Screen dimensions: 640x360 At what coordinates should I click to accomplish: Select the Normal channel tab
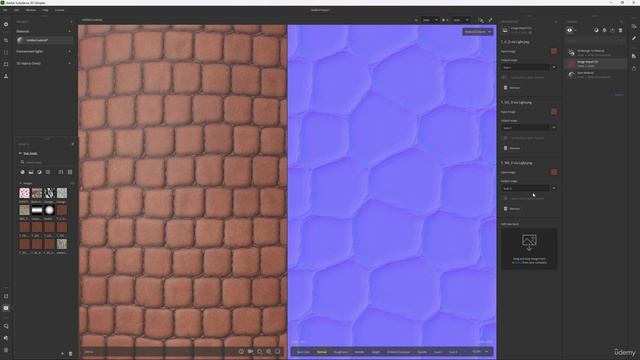322,352
